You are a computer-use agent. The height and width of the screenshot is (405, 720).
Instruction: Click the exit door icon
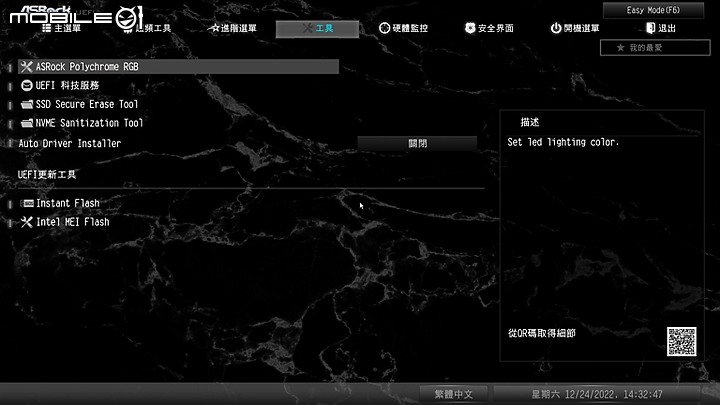point(650,28)
